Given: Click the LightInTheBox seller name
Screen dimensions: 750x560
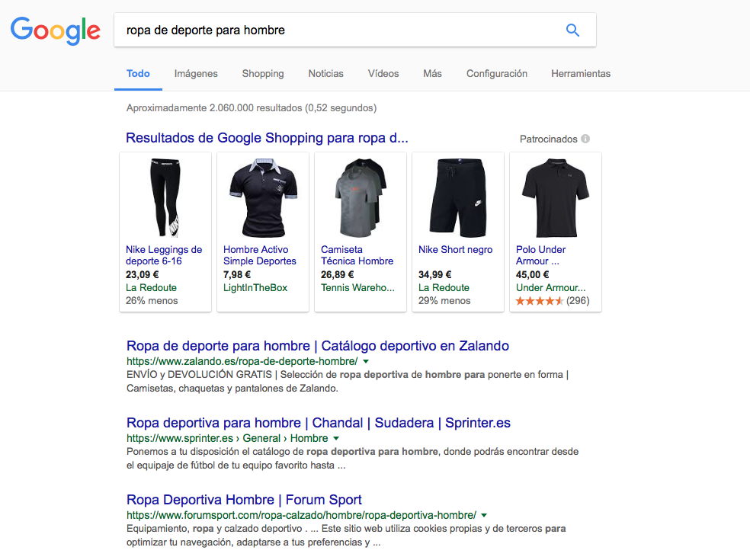Looking at the screenshot, I should click(x=255, y=288).
